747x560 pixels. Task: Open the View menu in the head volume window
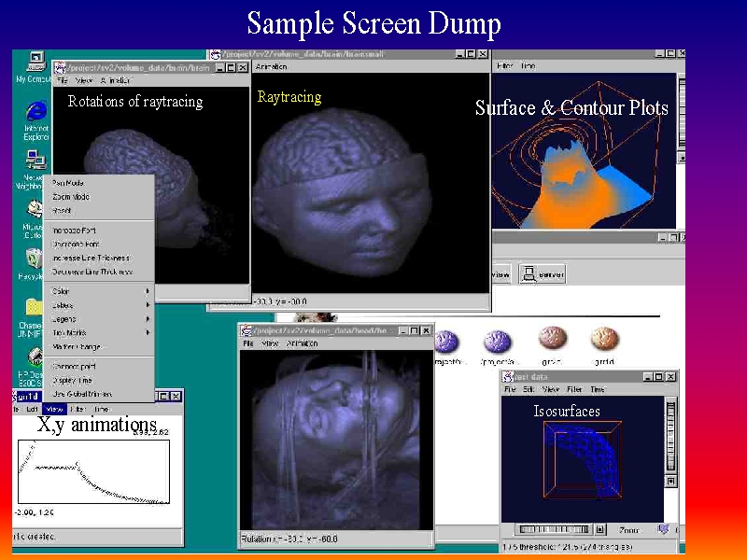coord(270,343)
